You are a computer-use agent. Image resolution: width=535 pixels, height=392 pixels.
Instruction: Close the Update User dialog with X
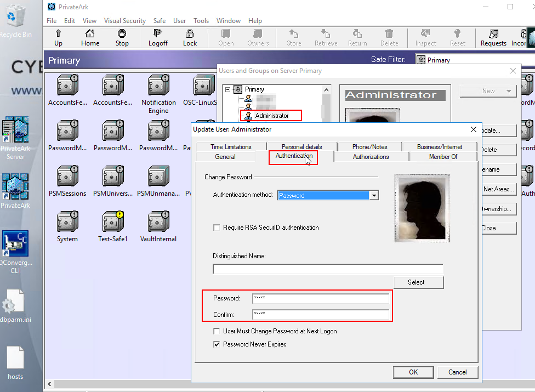[x=473, y=129]
